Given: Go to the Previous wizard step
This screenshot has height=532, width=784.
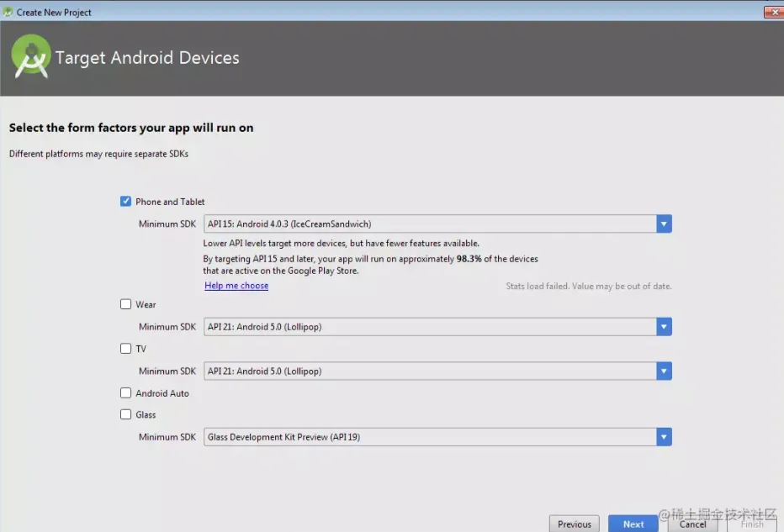Looking at the screenshot, I should tap(574, 524).
